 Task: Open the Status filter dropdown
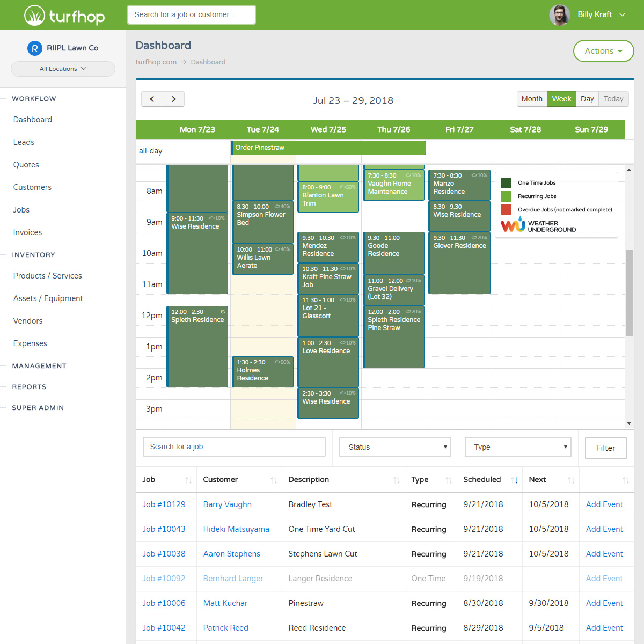pyautogui.click(x=395, y=447)
